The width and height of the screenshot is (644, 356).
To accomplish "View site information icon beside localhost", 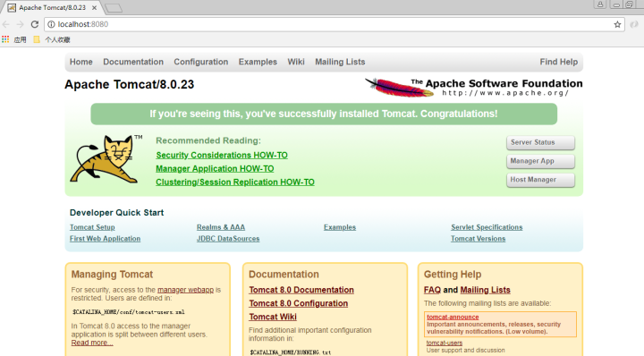I will (x=51, y=24).
